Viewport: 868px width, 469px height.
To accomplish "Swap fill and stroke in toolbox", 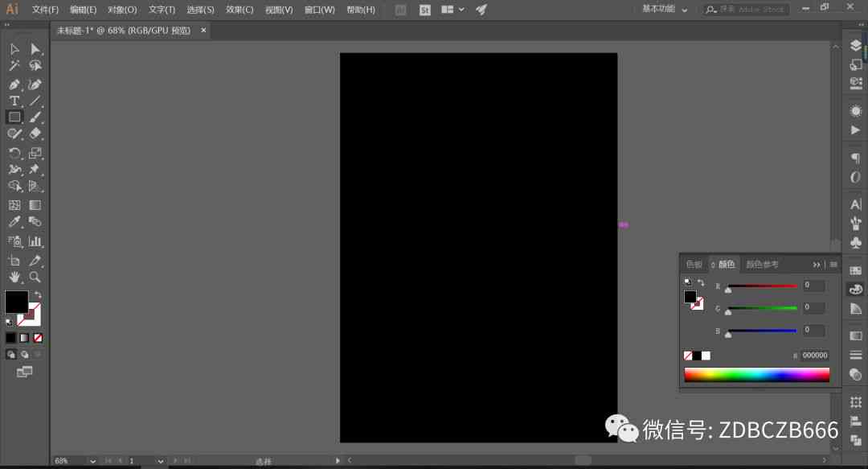I will pyautogui.click(x=38, y=294).
